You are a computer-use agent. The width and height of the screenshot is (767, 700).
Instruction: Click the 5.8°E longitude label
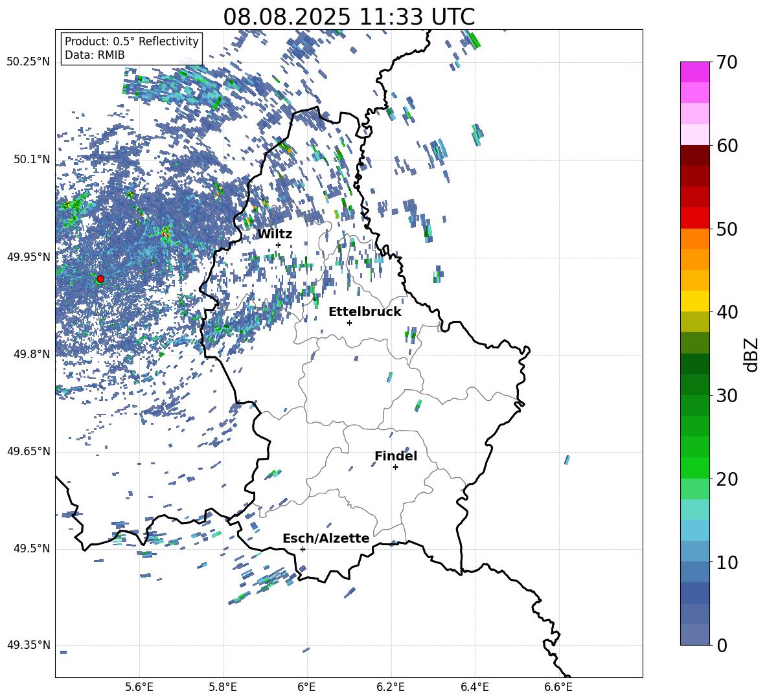click(223, 687)
